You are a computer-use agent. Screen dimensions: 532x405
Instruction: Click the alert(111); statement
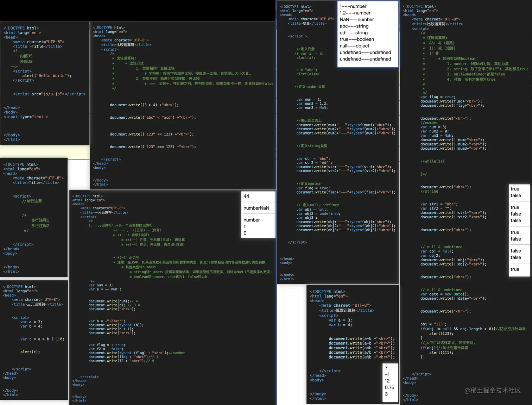(441, 353)
